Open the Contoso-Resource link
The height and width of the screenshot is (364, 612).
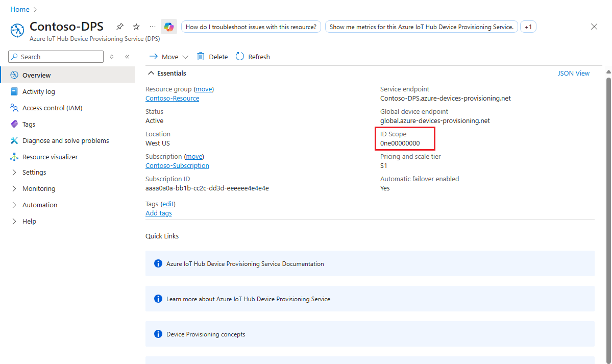pyautogui.click(x=172, y=99)
